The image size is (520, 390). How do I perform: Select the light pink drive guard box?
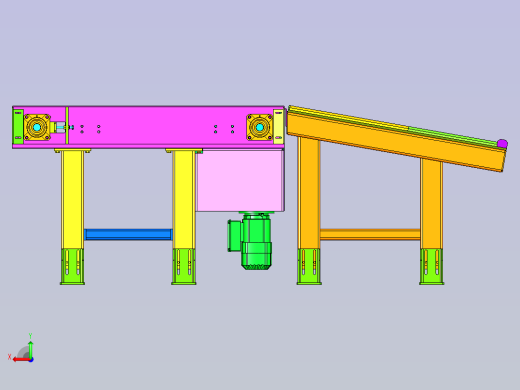(x=240, y=180)
